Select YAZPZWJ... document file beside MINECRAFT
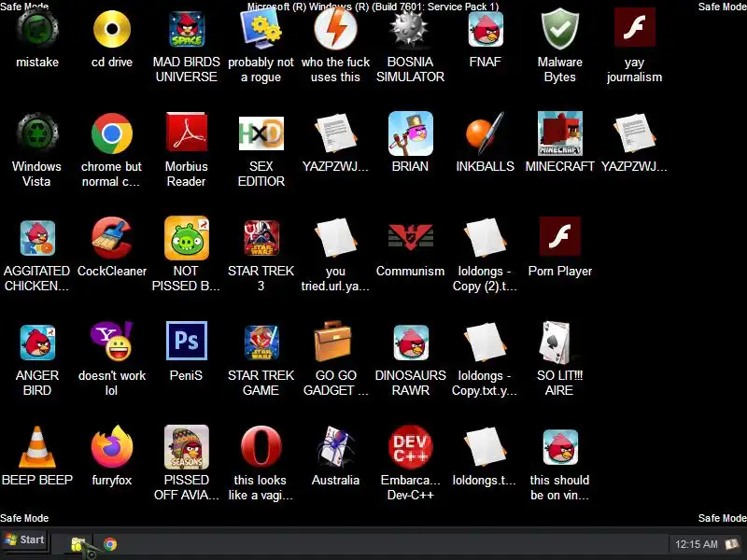 635,133
